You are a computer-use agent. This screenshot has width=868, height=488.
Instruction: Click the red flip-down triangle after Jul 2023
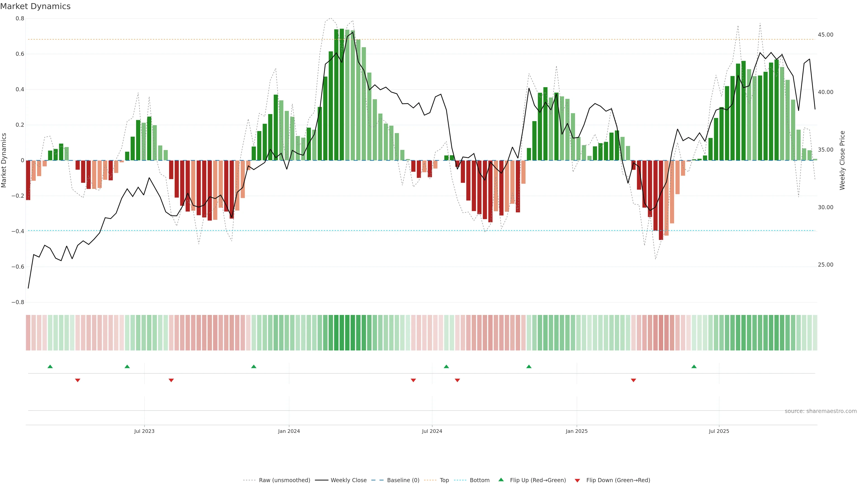coord(171,380)
